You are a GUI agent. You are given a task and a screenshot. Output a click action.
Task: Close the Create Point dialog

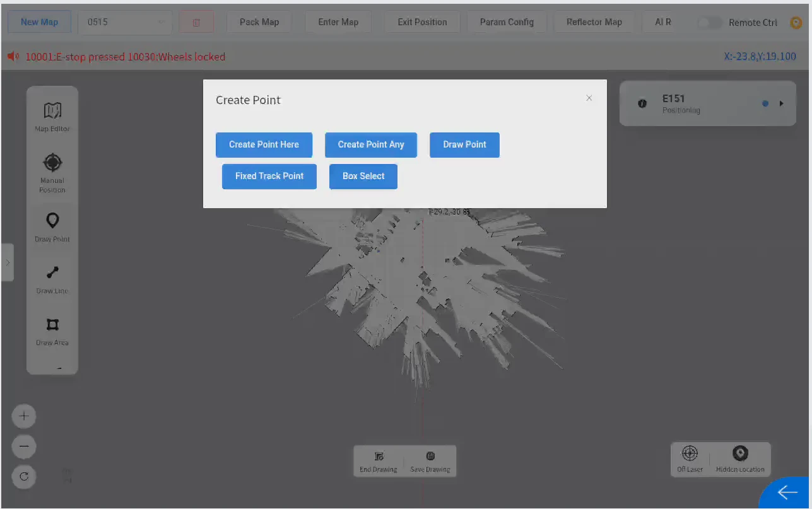tap(589, 98)
